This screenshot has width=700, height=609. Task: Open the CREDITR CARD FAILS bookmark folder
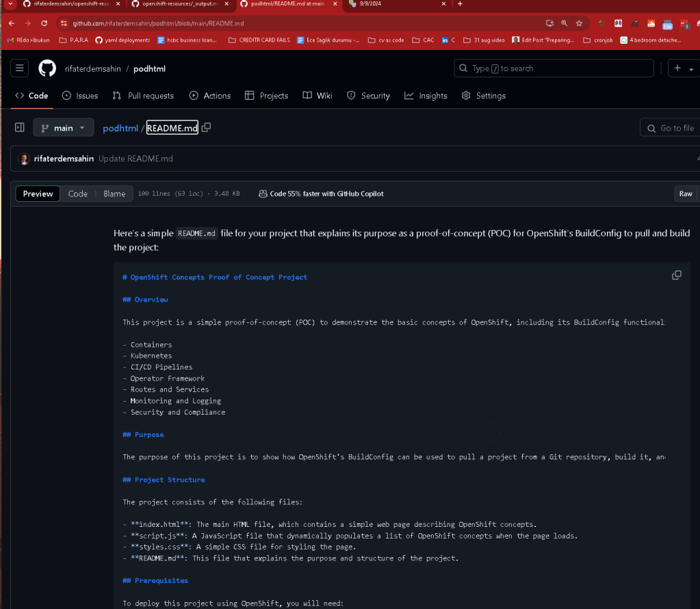(x=259, y=40)
